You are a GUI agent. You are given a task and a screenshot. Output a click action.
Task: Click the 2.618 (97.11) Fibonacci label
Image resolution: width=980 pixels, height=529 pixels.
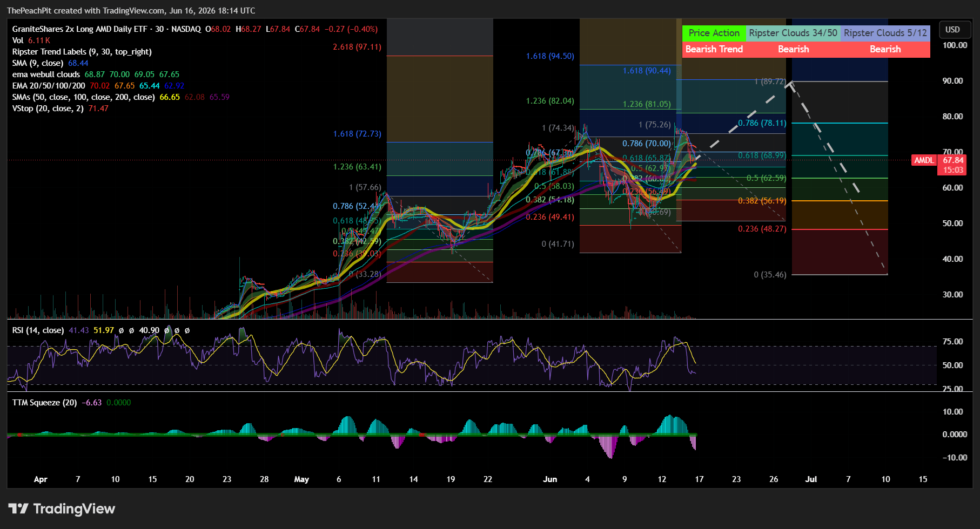357,47
